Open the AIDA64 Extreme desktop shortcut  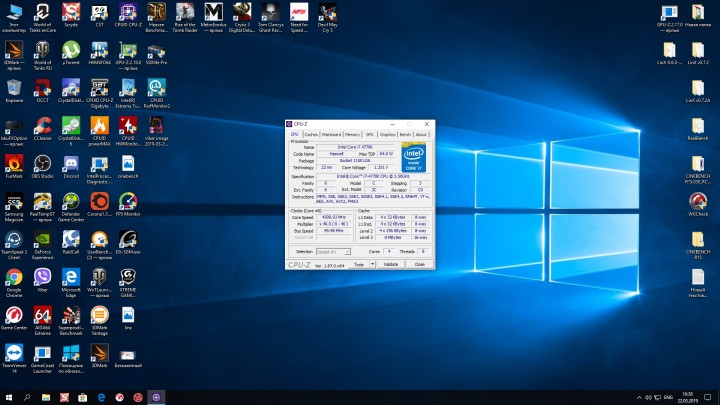[x=42, y=321]
